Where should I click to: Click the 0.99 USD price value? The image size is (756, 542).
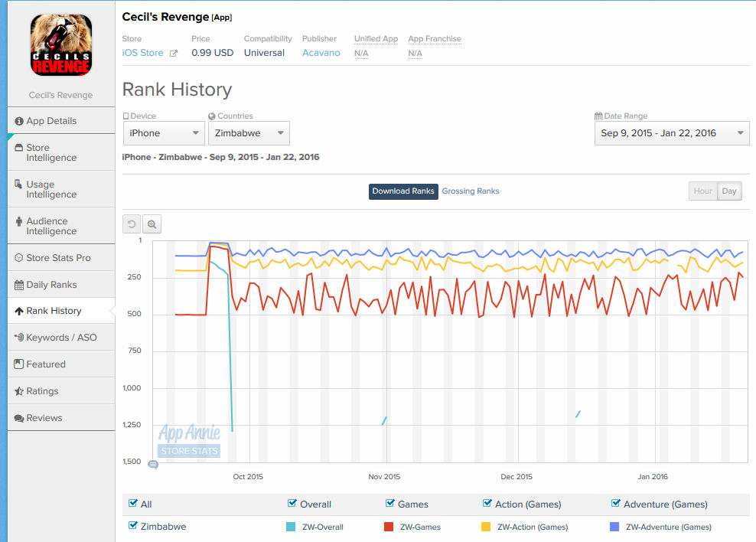pyautogui.click(x=213, y=53)
